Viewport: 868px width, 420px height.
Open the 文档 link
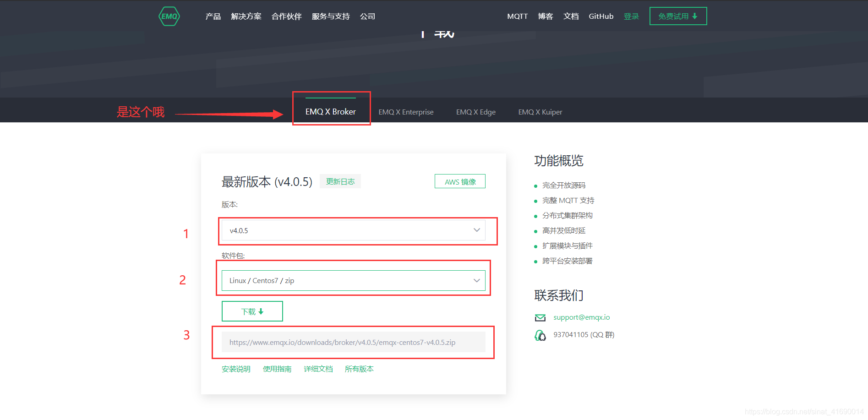coord(571,16)
